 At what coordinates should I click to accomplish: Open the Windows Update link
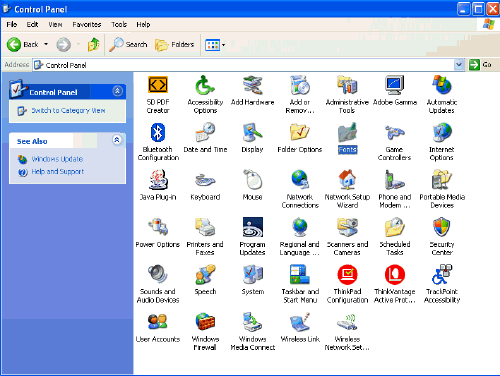57,159
